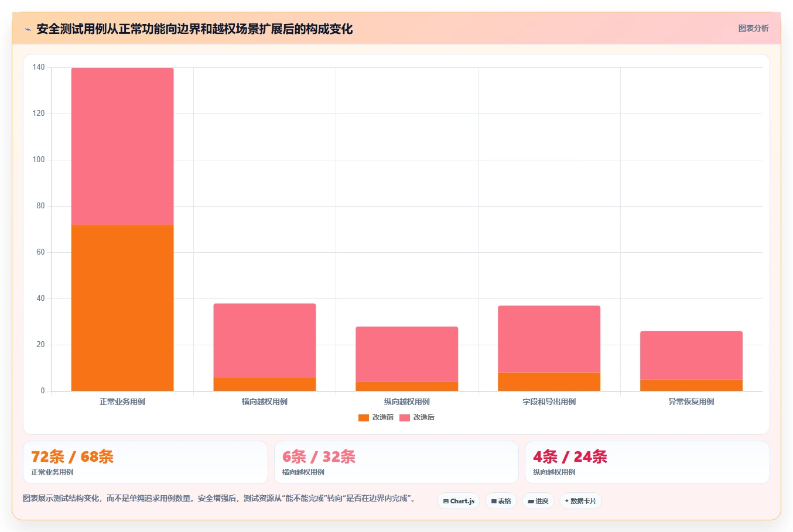
Task: Click the 正常业务用例 x-axis label
Action: tap(122, 401)
